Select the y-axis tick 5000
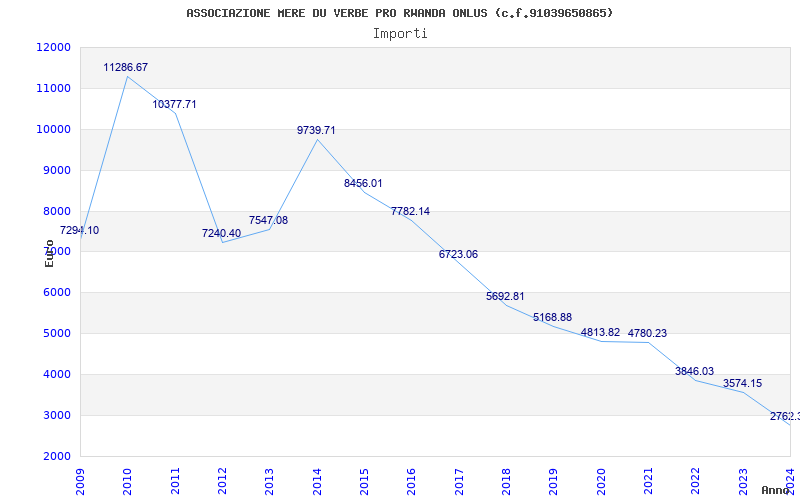The width and height of the screenshot is (800, 500). coord(56,334)
